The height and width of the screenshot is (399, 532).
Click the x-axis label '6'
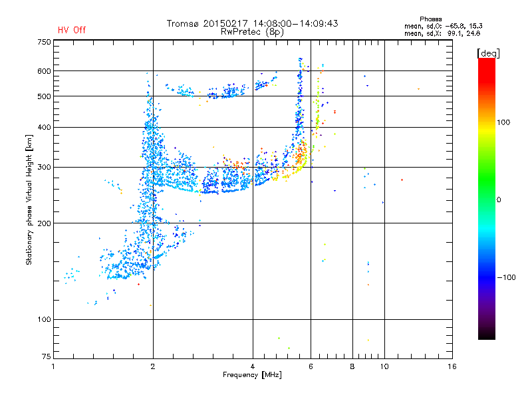point(311,366)
